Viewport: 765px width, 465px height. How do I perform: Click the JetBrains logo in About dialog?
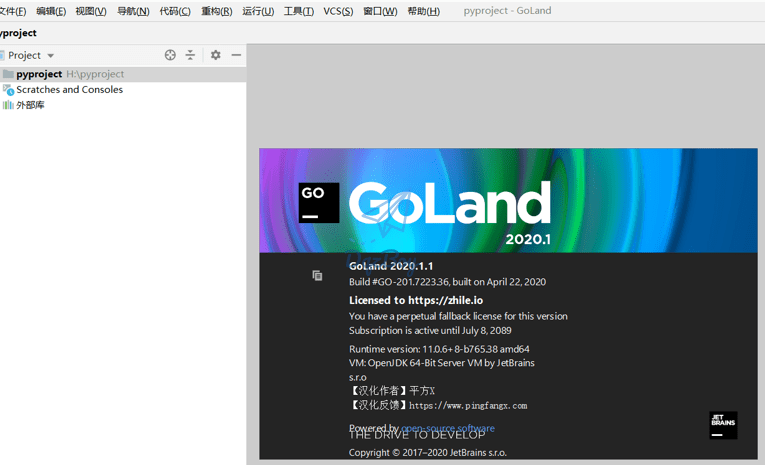[723, 424]
